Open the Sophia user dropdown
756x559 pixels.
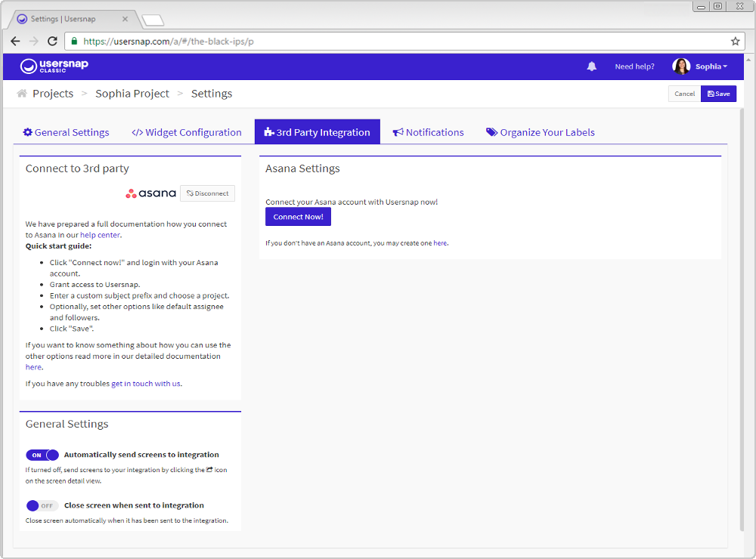[711, 66]
